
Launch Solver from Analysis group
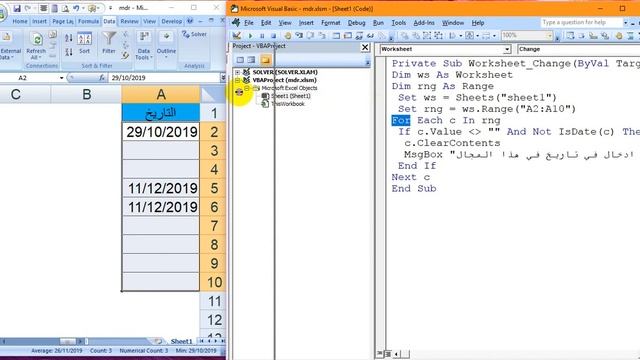click(x=194, y=34)
